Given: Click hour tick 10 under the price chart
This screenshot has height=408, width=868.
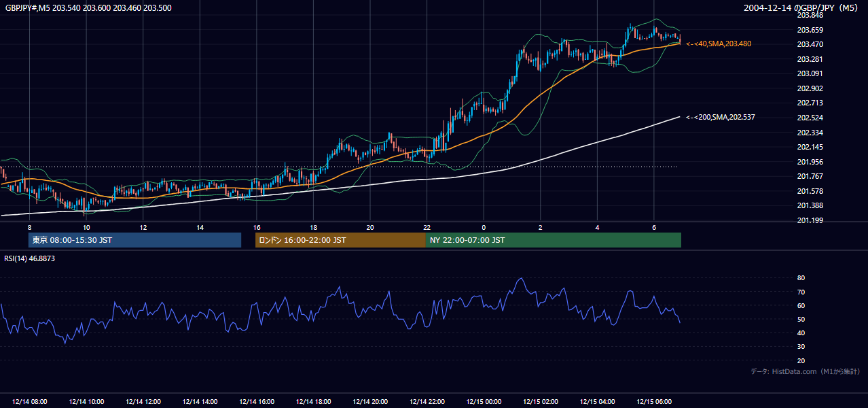Looking at the screenshot, I should [x=86, y=227].
